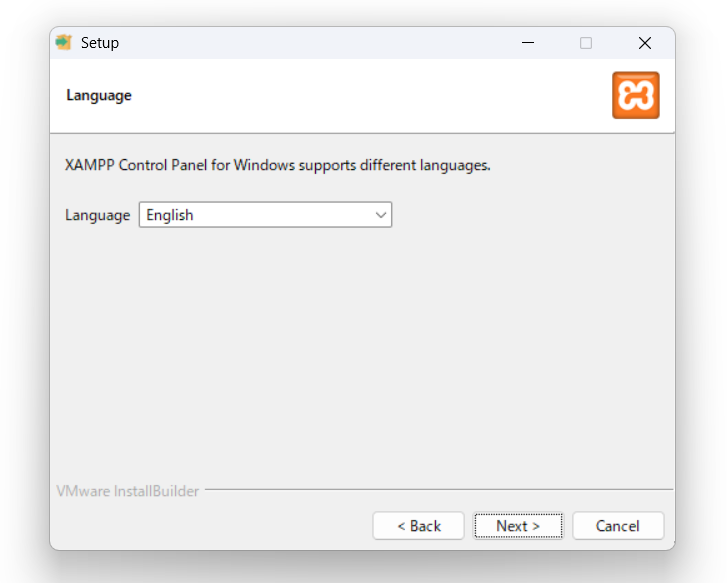Click the VMware InstallBuilder footer text

127,491
